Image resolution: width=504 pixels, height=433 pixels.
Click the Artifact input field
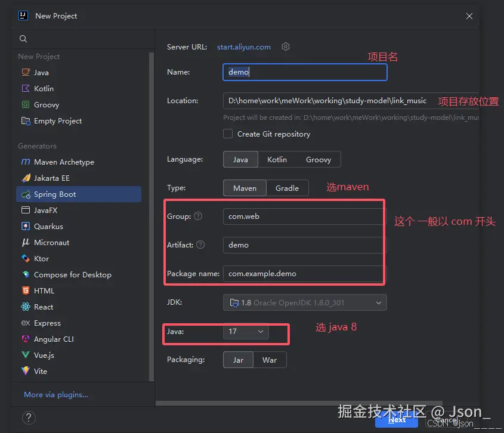pyautogui.click(x=305, y=245)
